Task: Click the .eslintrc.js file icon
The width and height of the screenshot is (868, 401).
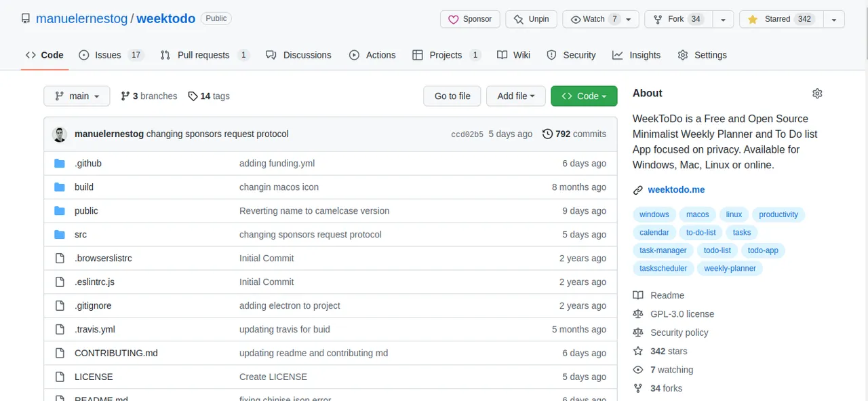Action: pos(60,282)
